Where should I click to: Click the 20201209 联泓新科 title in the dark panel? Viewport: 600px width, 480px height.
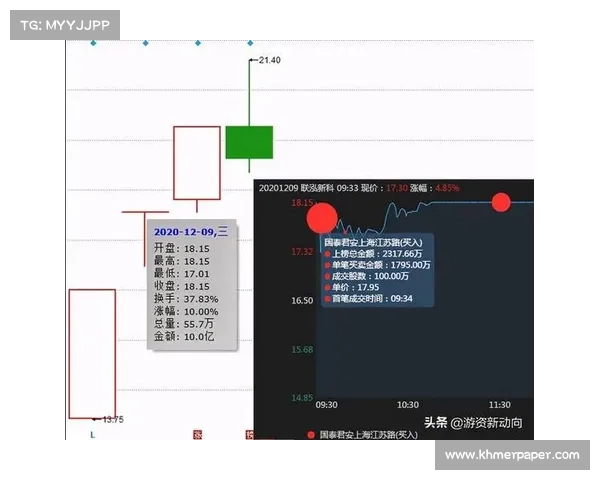coord(297,188)
